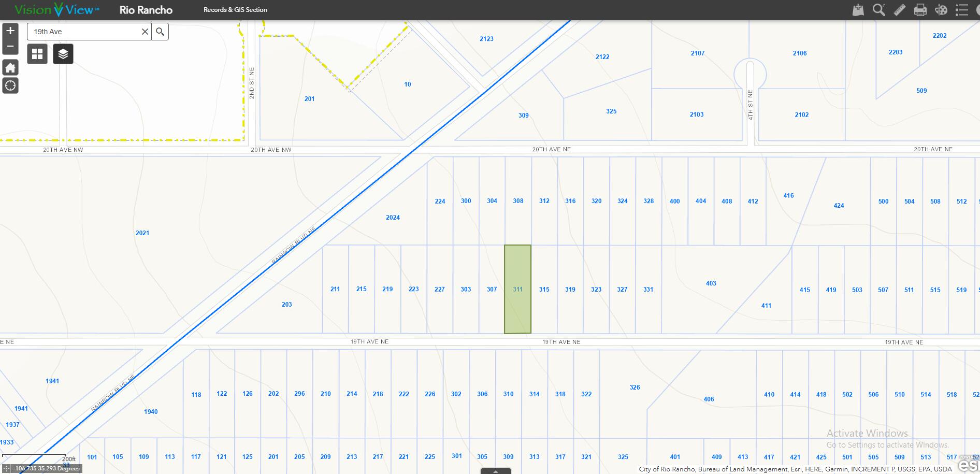Open the print tool
The height and width of the screenshot is (474, 980).
point(920,10)
